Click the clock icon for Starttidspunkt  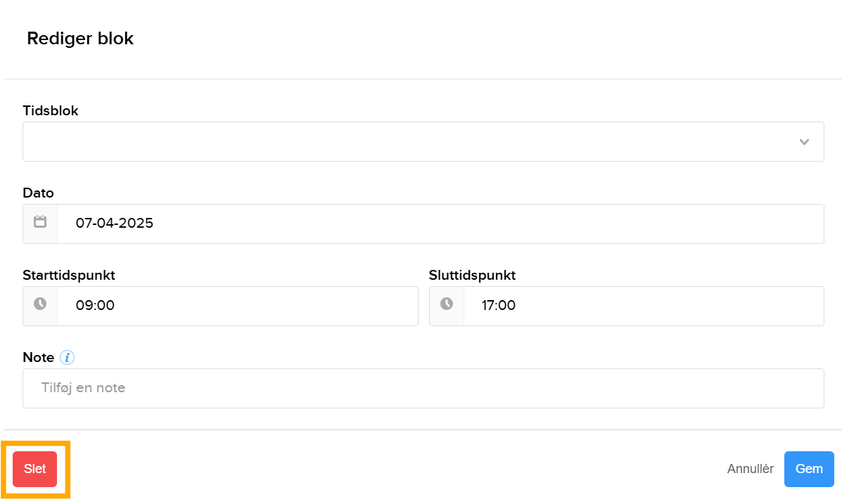click(x=40, y=306)
